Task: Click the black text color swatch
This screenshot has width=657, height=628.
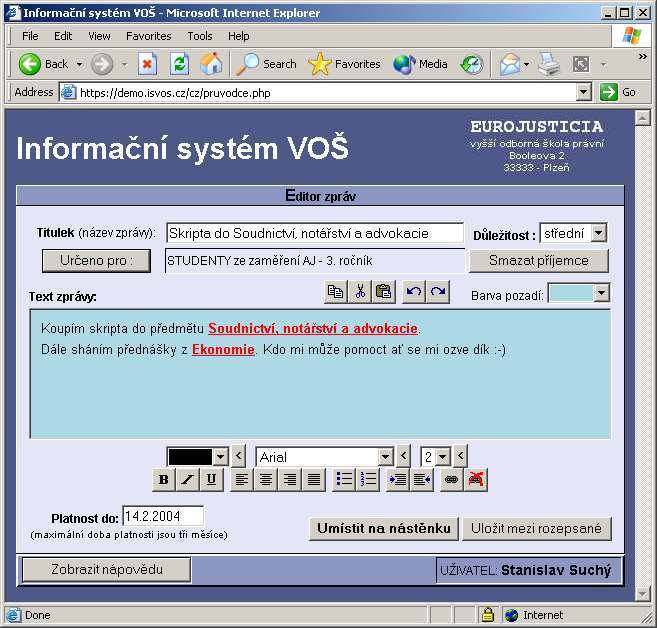Action: (190, 457)
